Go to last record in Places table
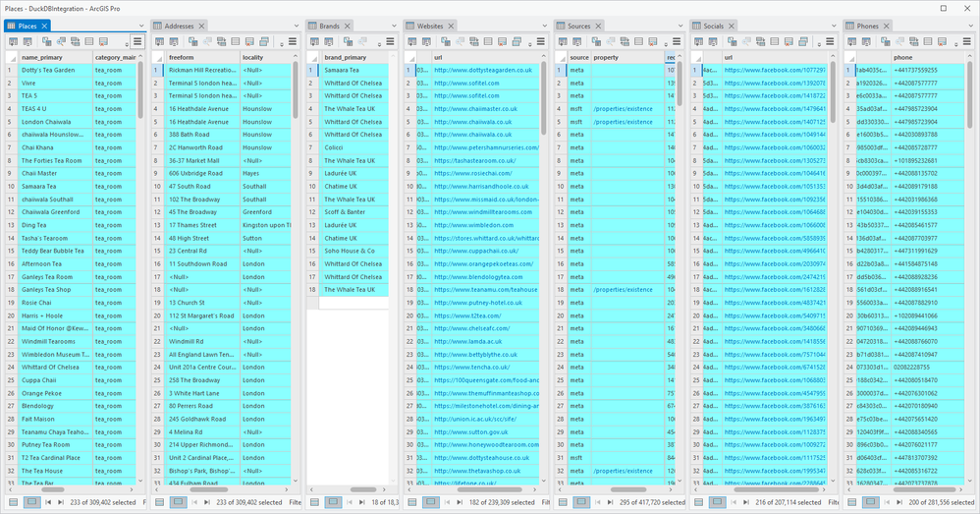This screenshot has width=980, height=514. coord(61,502)
